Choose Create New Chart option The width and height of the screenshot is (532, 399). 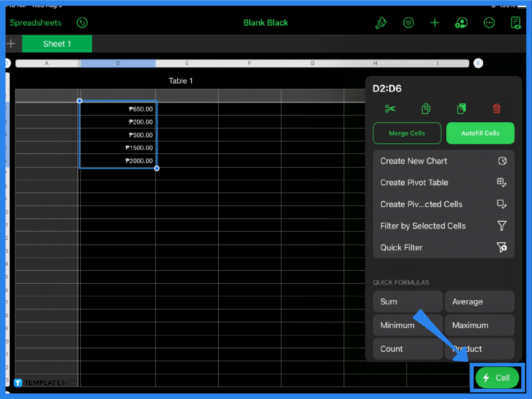tap(443, 161)
